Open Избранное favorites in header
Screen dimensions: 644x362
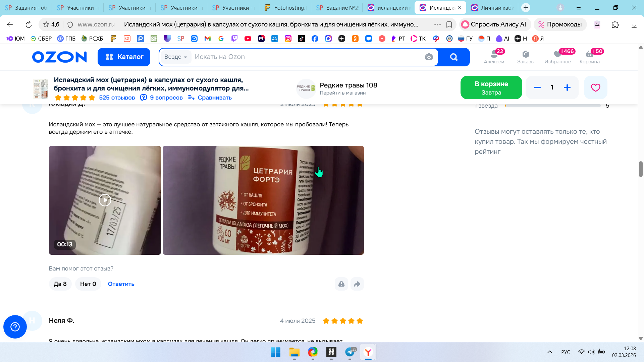click(x=557, y=57)
